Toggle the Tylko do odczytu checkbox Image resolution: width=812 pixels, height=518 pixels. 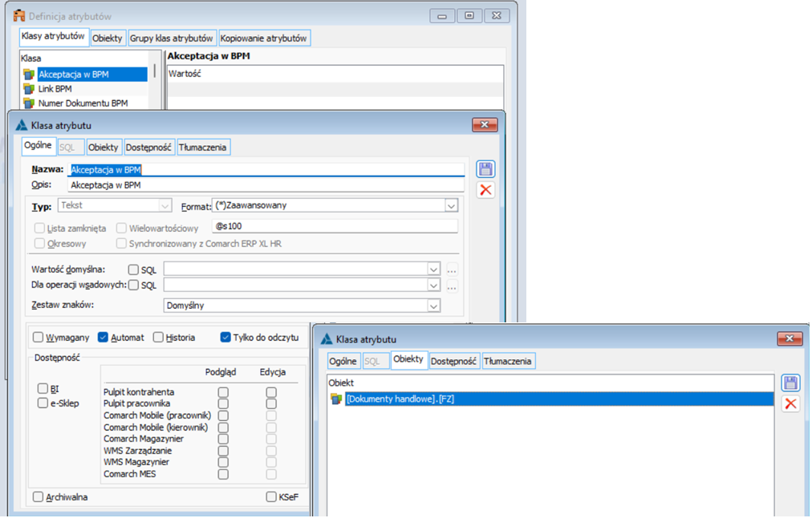click(225, 338)
